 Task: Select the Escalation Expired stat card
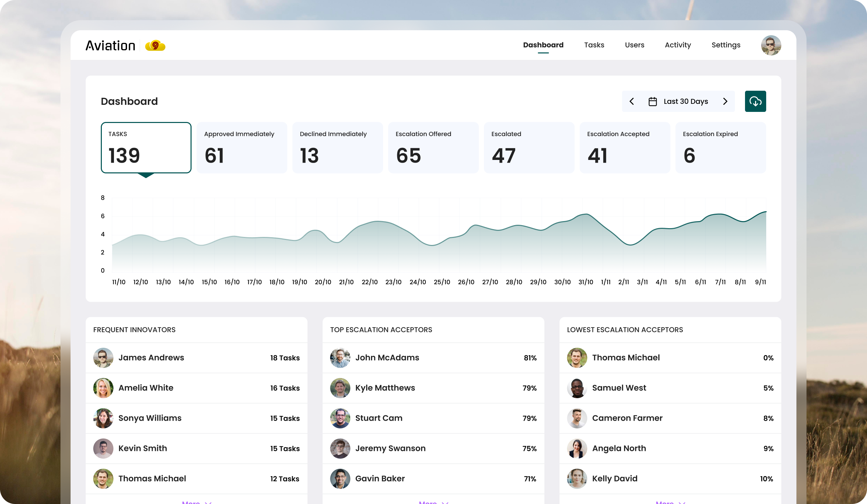720,148
